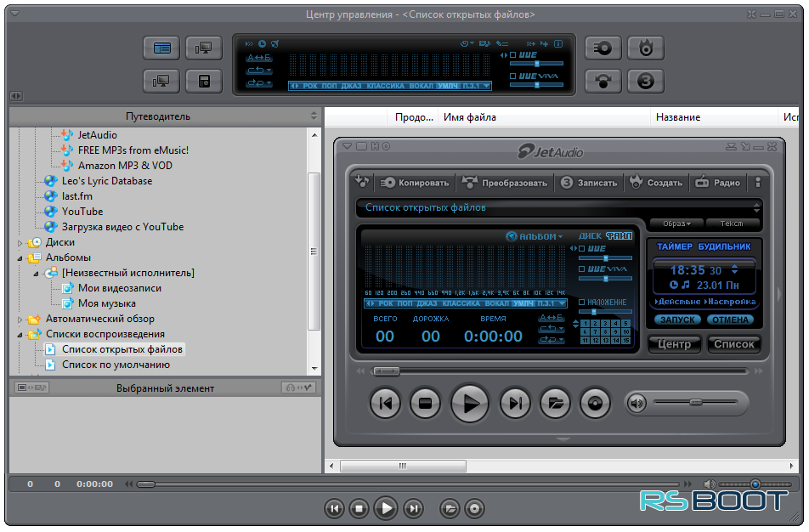
Task: Click disc button in control center bottom bar
Action: point(475,509)
